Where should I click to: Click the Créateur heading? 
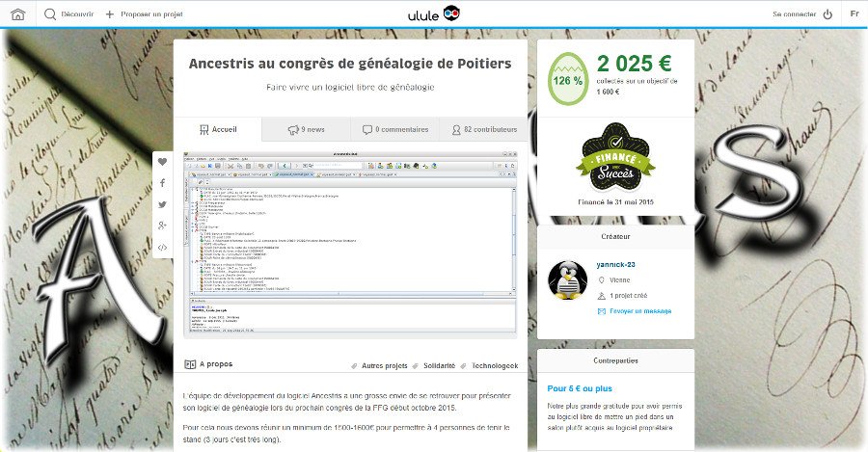615,236
